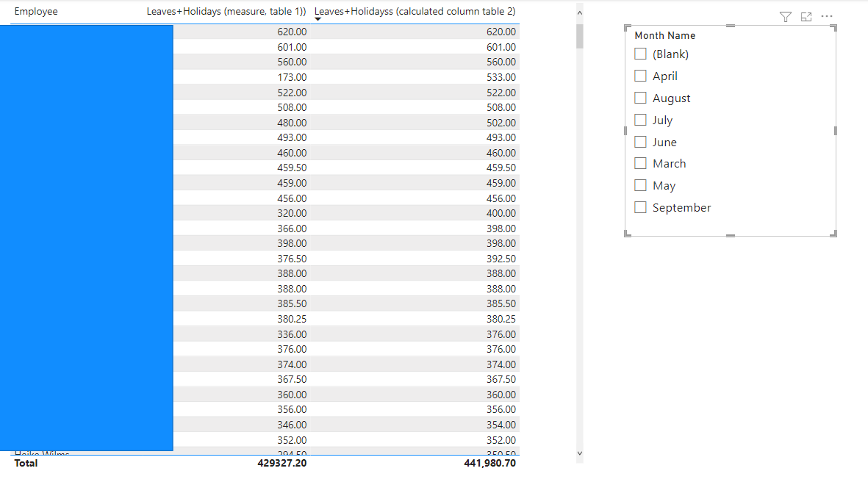Sort by the Employee column header
This screenshot has height=482, width=868.
tap(36, 12)
